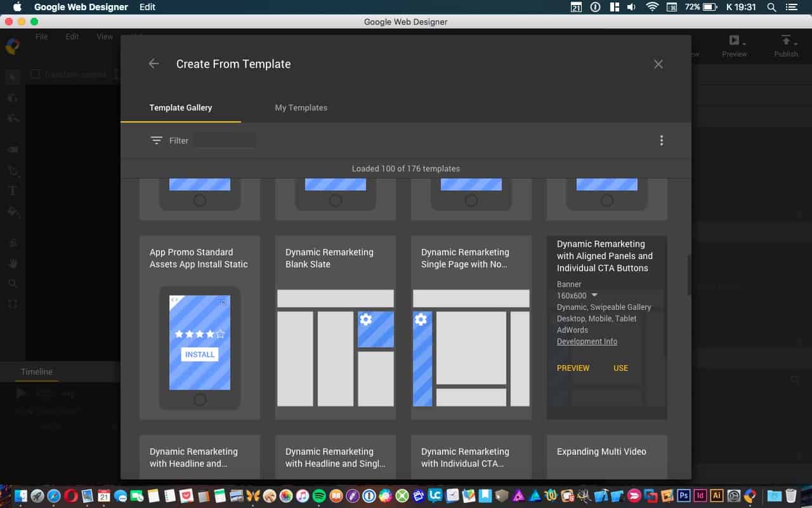The width and height of the screenshot is (812, 508).
Task: Click the Filter lines icon
Action: coord(157,140)
